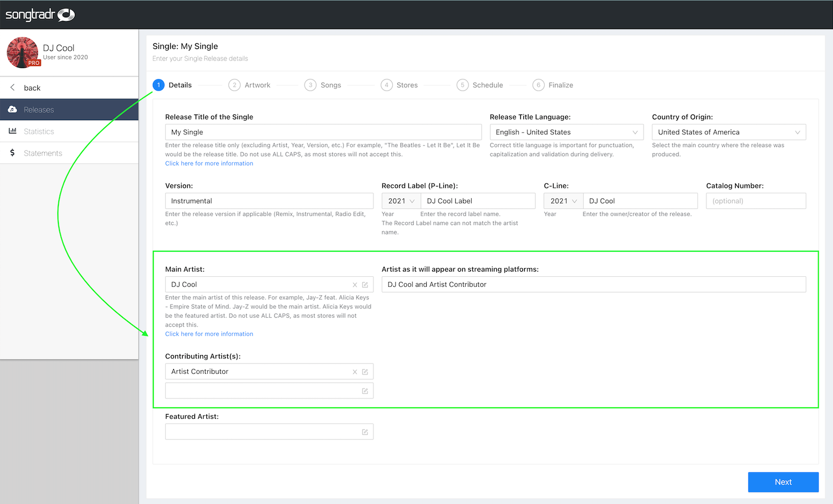Click Single: My Single heading
The image size is (833, 504).
tap(185, 46)
